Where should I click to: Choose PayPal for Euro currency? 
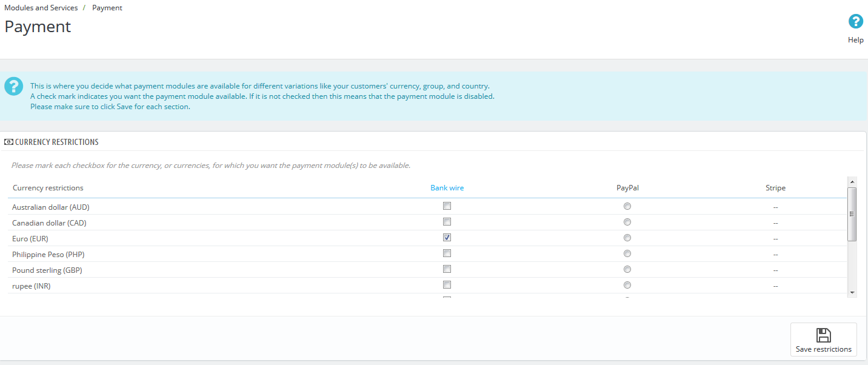[627, 238]
